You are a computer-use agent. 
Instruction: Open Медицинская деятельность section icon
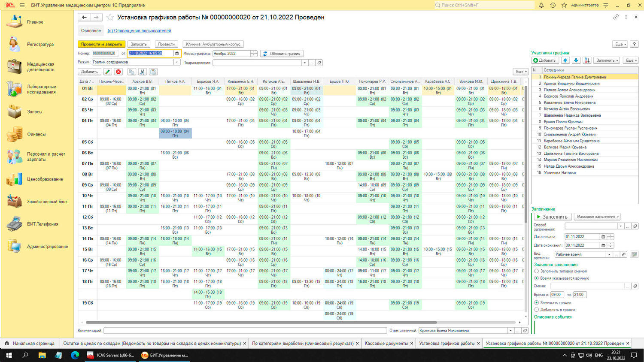pyautogui.click(x=15, y=67)
